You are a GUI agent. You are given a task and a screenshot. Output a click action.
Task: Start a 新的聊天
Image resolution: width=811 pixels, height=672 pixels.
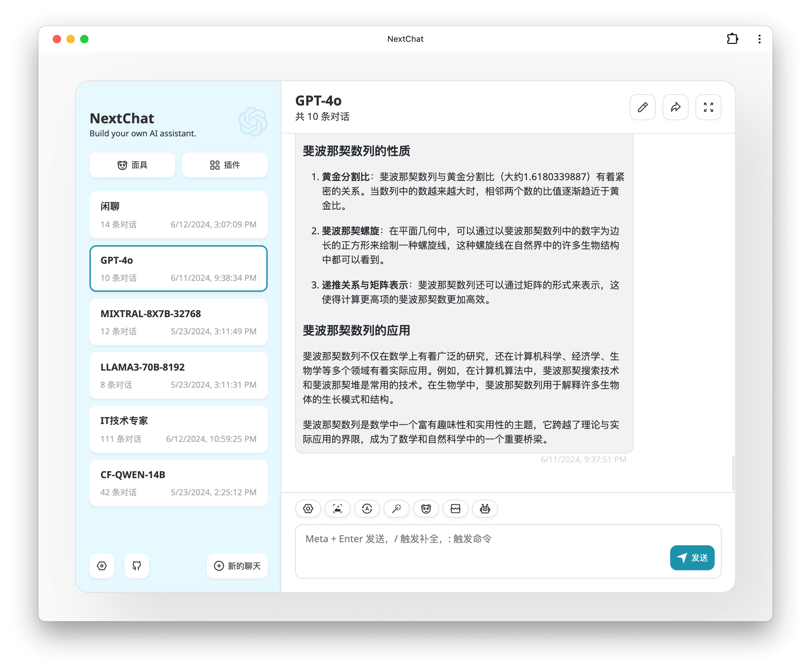pyautogui.click(x=237, y=565)
